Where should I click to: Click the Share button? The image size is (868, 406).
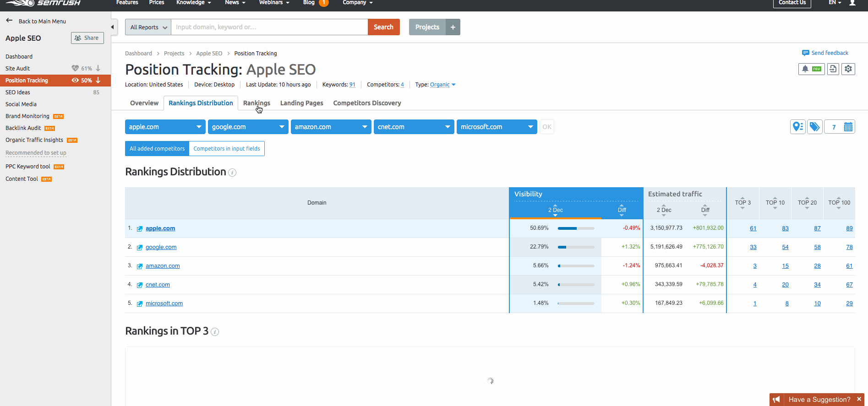click(87, 38)
